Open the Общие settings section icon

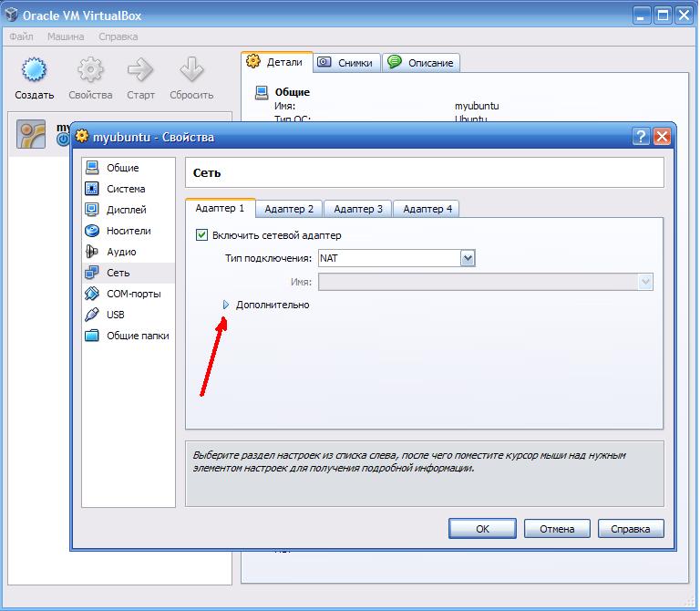click(92, 168)
